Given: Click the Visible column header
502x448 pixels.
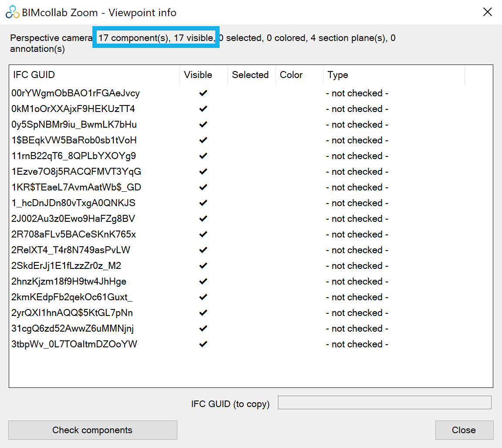Looking at the screenshot, I should pyautogui.click(x=204, y=75).
